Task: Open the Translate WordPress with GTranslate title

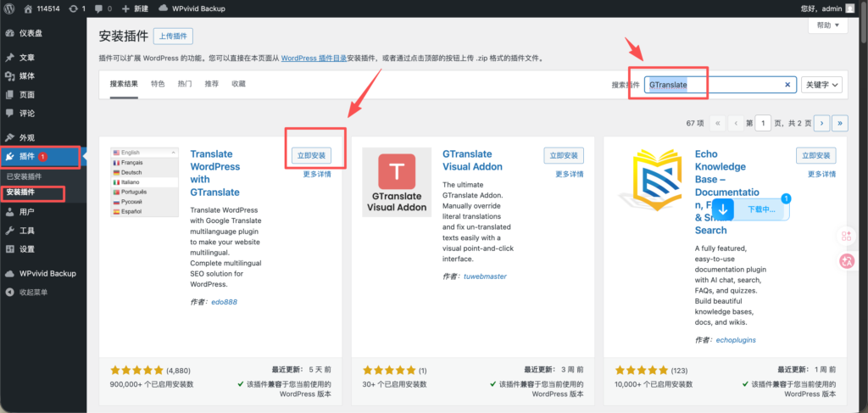Action: [x=214, y=173]
